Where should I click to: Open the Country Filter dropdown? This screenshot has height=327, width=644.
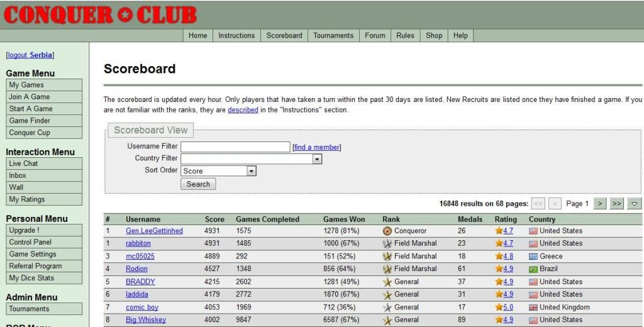(252, 159)
